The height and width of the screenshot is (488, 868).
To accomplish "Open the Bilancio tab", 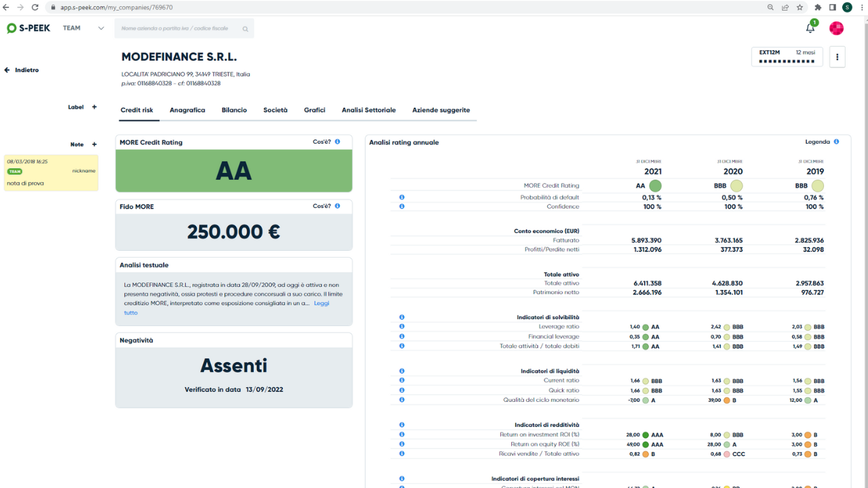I will [234, 110].
